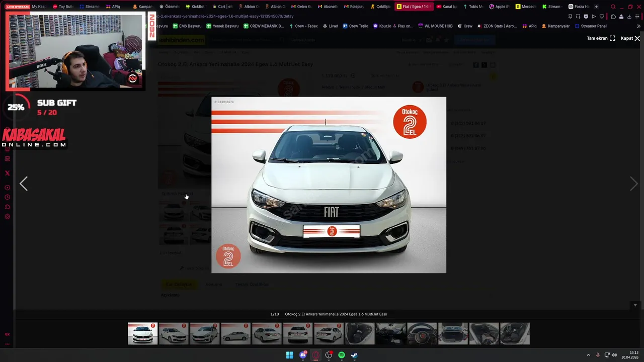Open the Settings gear in Opera sidebar
644x362 pixels.
pos(7,217)
